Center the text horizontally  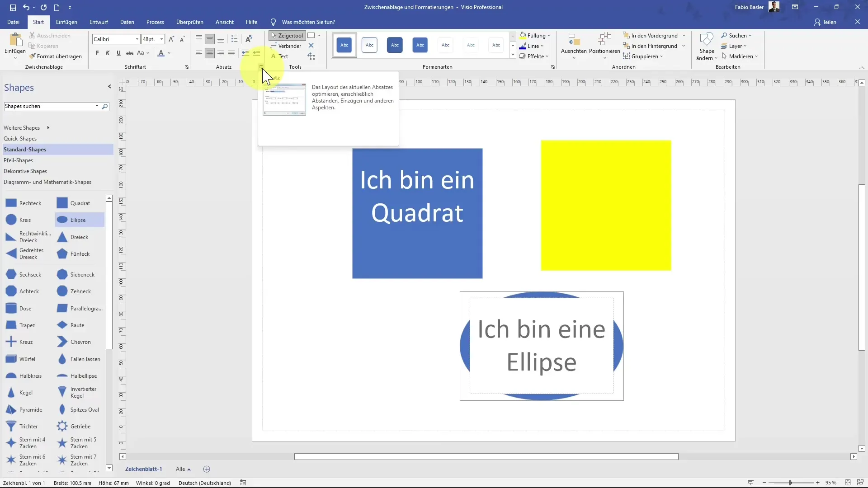210,53
